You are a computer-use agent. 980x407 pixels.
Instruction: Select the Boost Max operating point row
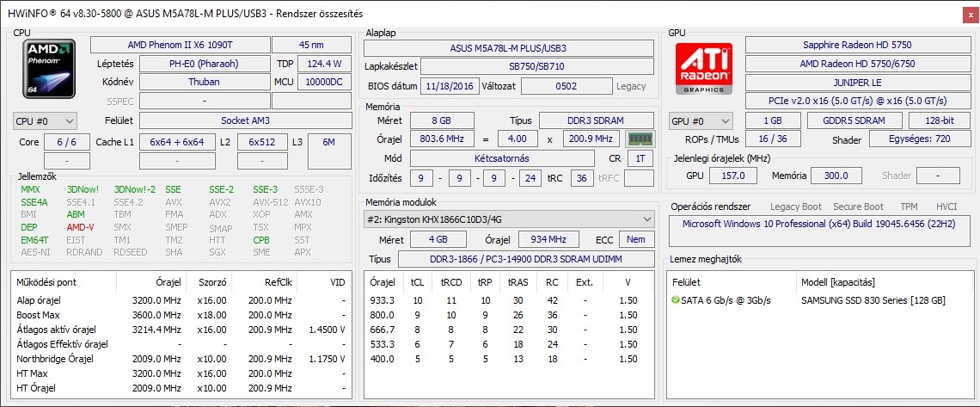click(181, 315)
